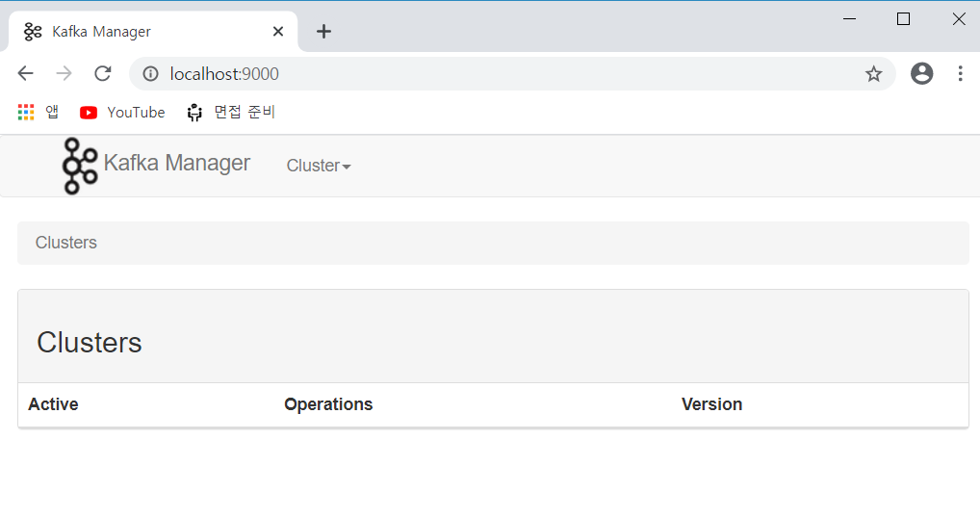Minimize the Chrome window

tap(849, 18)
